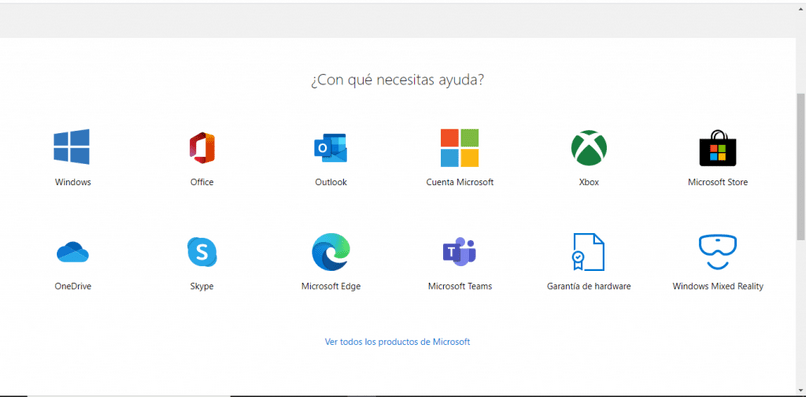Click the Microsoft Store text label

coord(718,182)
